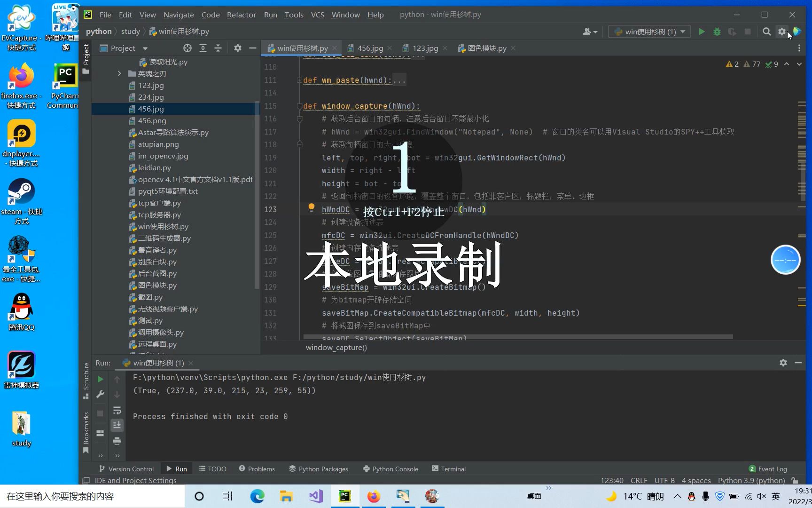Open Search Everywhere with the magnifier icon
The height and width of the screenshot is (508, 812).
pos(766,32)
